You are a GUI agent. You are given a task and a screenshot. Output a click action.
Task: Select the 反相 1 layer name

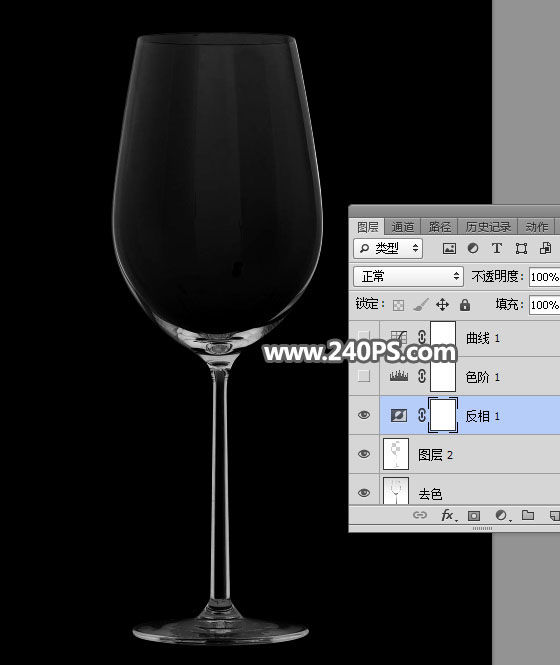483,416
